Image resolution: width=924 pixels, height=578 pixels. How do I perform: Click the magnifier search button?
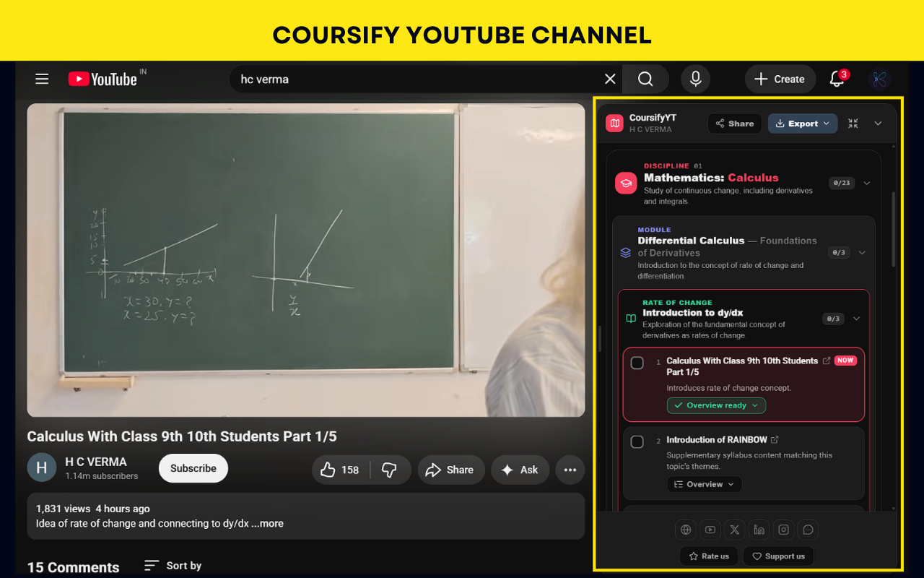pyautogui.click(x=645, y=79)
